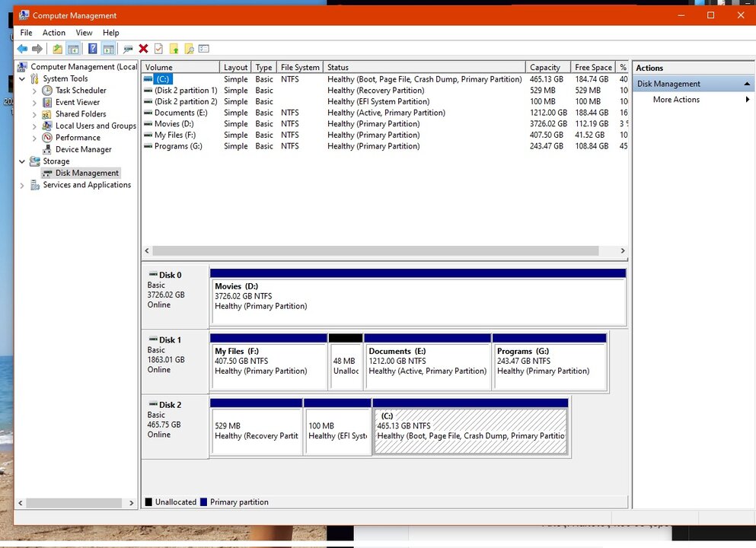Image resolution: width=756 pixels, height=548 pixels.
Task: Click the Properties checkmark icon in toolbar
Action: tap(158, 49)
